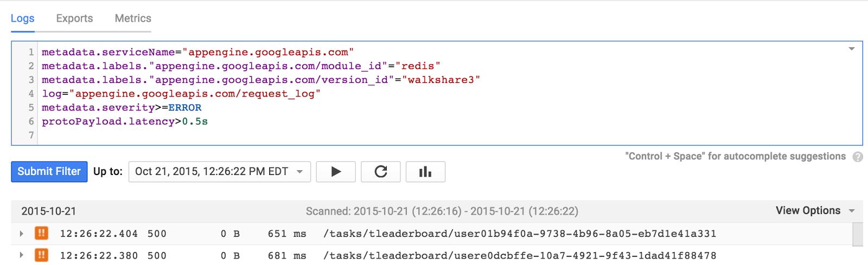This screenshot has width=868, height=265.
Task: Click the log list vertical scrollbar
Action: (858, 235)
